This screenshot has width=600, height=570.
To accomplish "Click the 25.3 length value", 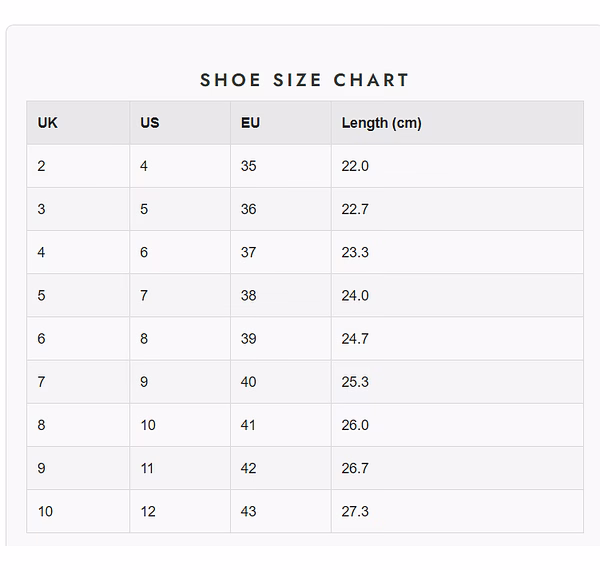I will pyautogui.click(x=355, y=382).
